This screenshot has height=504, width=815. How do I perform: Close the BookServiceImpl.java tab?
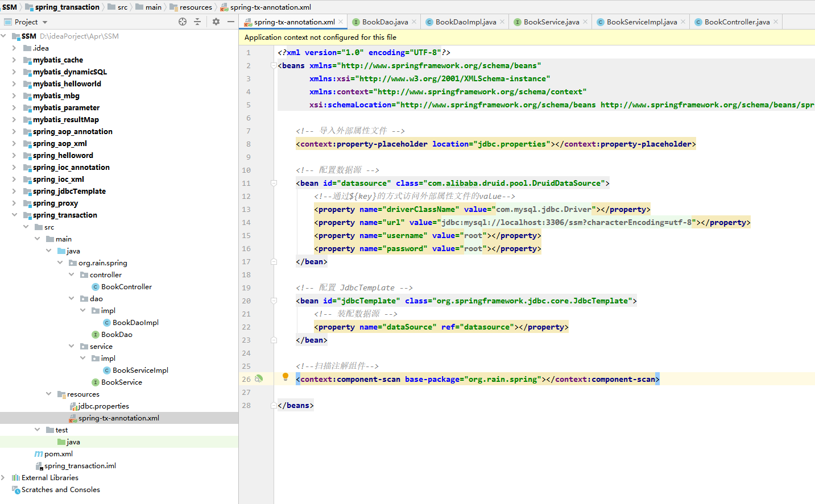point(683,22)
